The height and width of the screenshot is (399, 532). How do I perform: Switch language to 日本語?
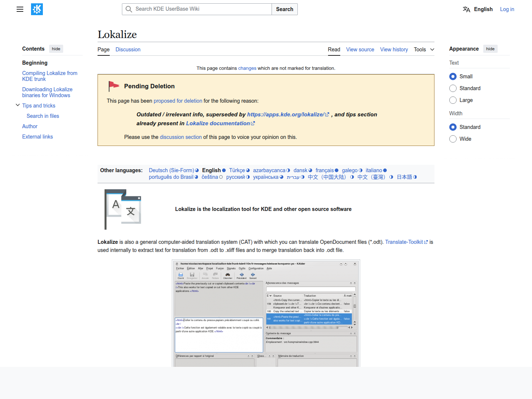pos(404,177)
